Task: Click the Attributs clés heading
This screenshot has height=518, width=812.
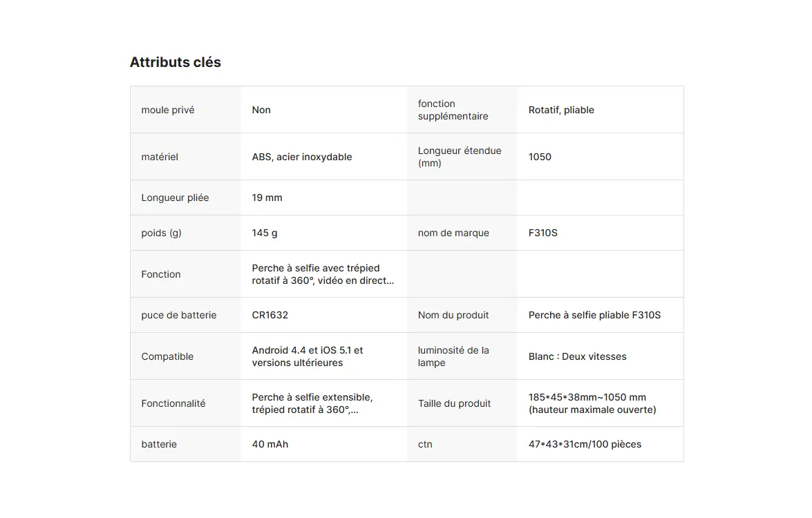Action: click(176, 62)
